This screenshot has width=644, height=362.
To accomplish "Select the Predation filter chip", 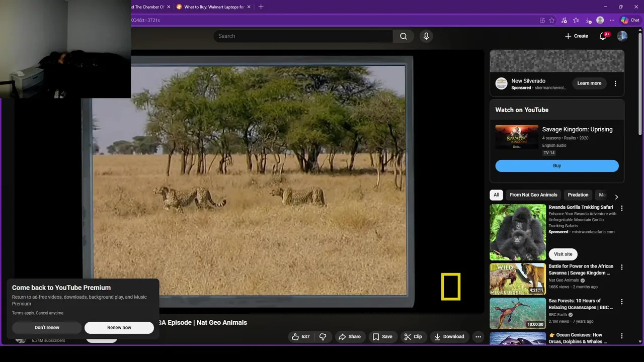I will coord(578,195).
